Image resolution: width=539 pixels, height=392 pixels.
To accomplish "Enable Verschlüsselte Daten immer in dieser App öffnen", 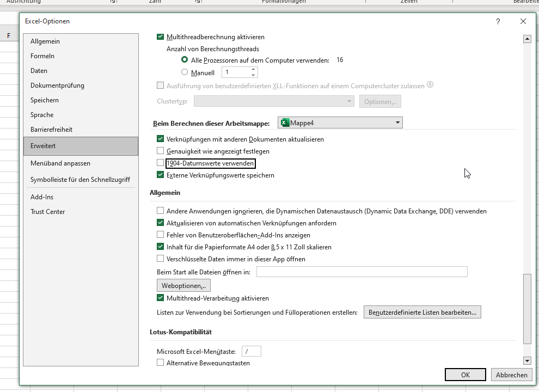I will point(160,259).
